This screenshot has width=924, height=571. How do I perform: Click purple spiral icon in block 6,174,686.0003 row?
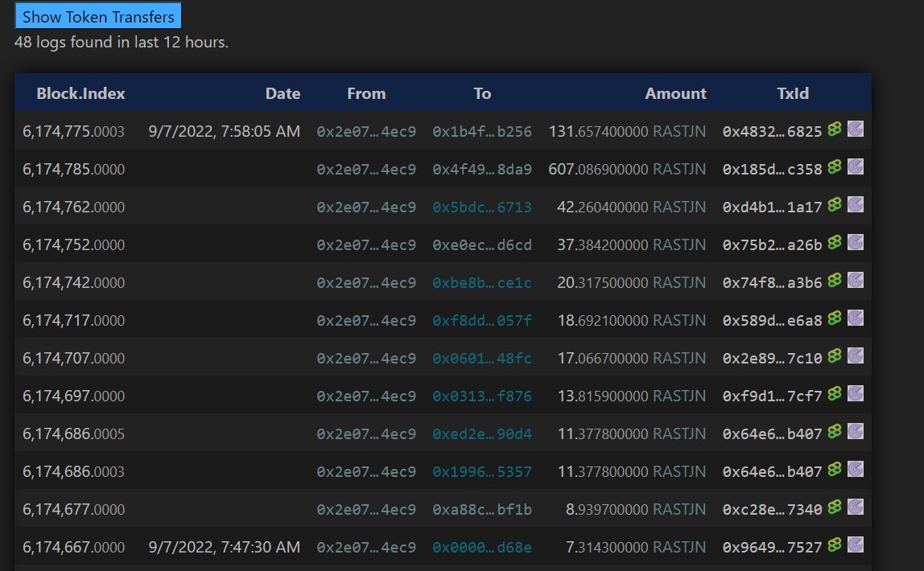click(856, 469)
